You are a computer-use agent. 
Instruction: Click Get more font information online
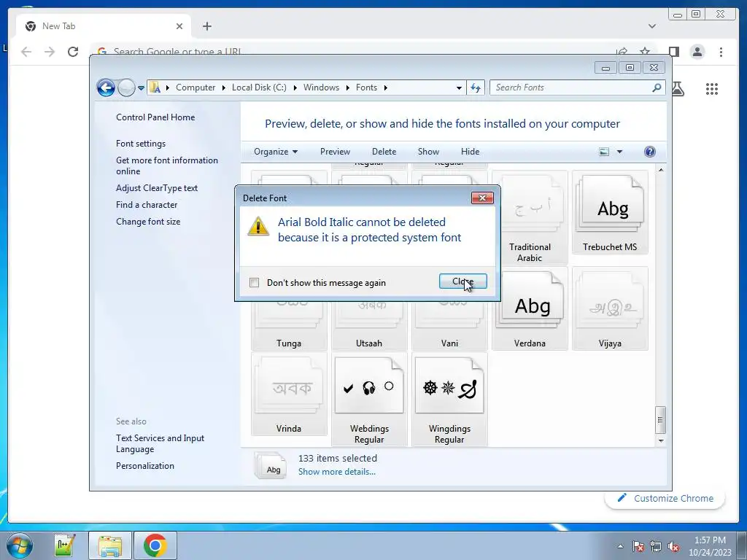(167, 166)
